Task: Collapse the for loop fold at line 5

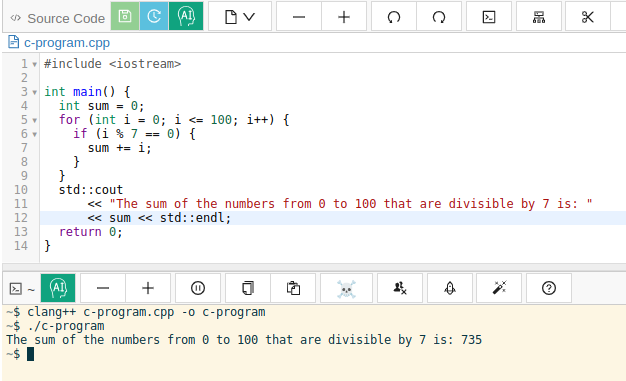Action: click(x=35, y=120)
